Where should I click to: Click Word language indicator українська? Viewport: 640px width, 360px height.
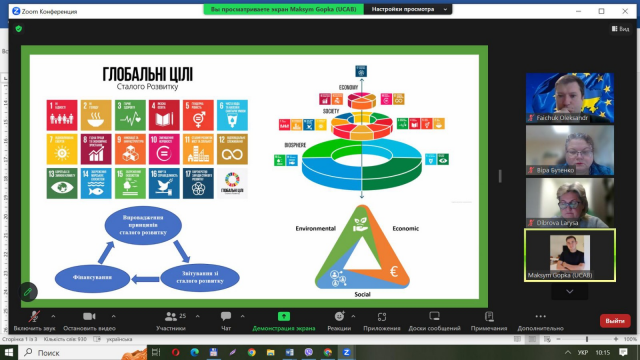119,339
